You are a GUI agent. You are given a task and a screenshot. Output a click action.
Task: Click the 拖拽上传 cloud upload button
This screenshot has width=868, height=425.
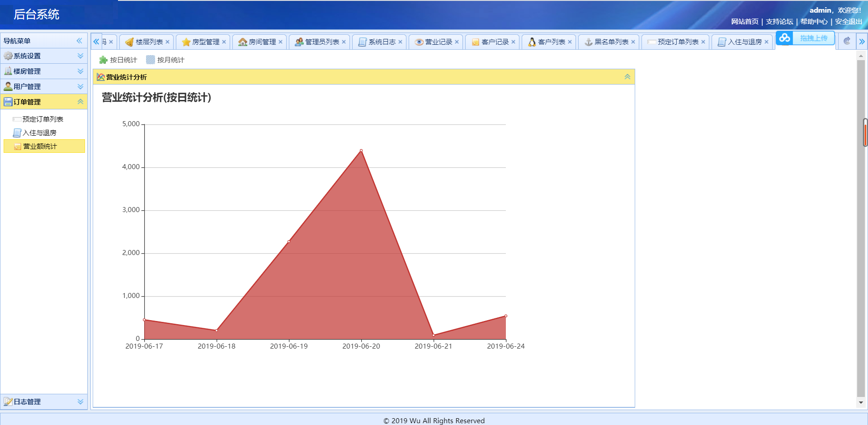(x=805, y=38)
